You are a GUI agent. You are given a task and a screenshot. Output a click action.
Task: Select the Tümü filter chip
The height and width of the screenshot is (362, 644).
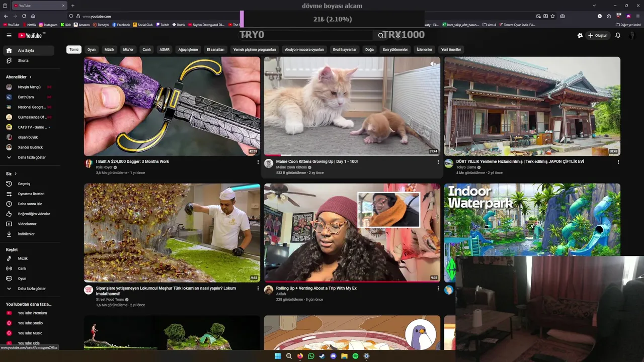(74, 49)
